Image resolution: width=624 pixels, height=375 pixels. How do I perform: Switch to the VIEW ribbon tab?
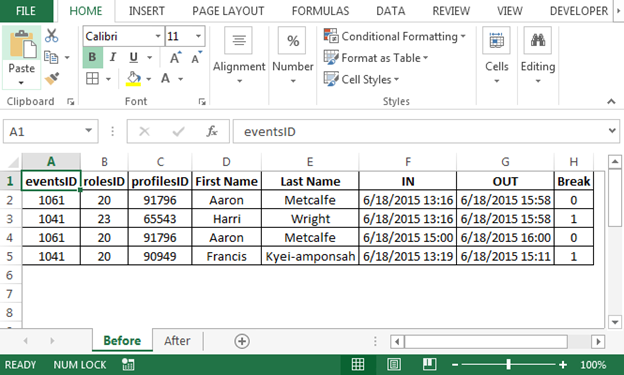coord(509,11)
